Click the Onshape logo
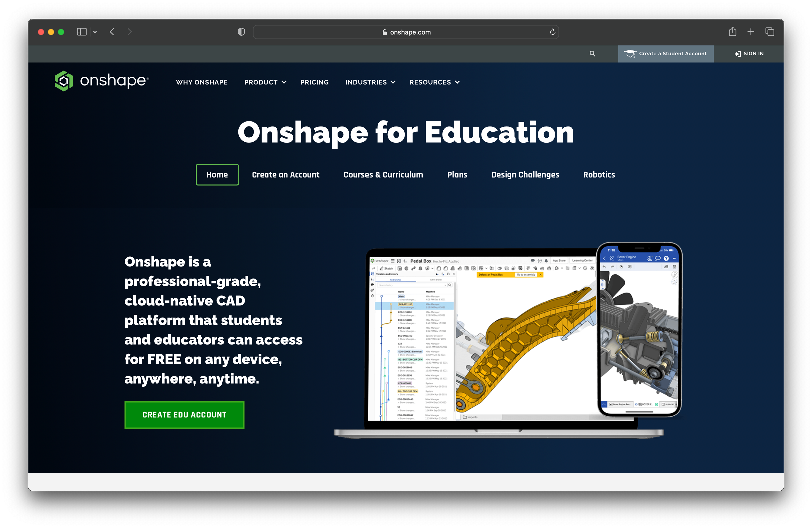 coord(101,81)
